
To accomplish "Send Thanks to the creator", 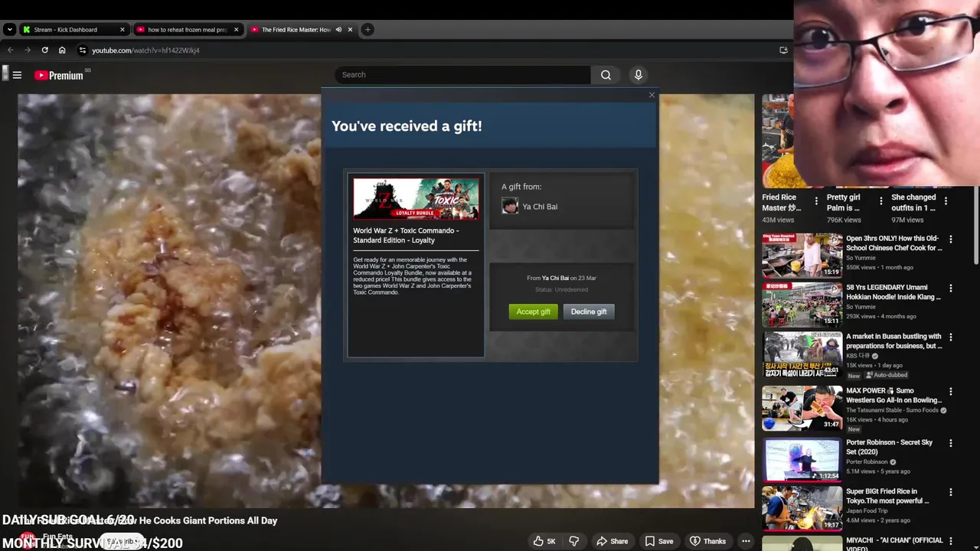I will [x=707, y=541].
